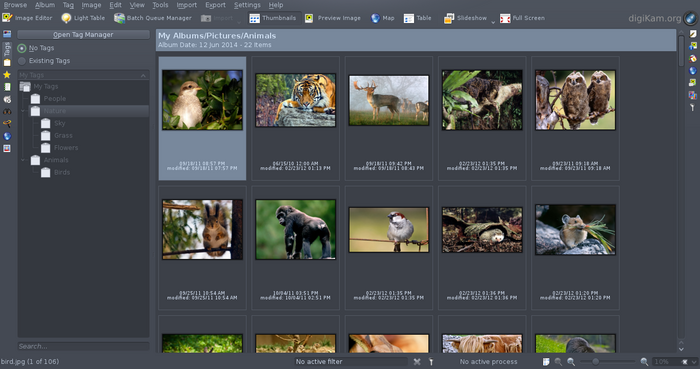
Task: Open the Slideshow dropdown arrow
Action: click(493, 21)
